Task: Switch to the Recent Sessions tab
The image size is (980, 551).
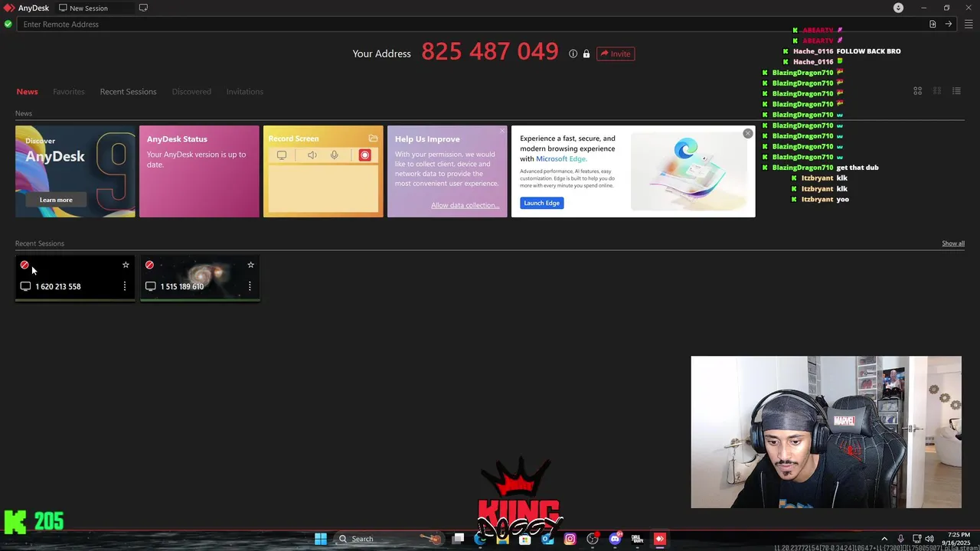Action: coord(128,92)
